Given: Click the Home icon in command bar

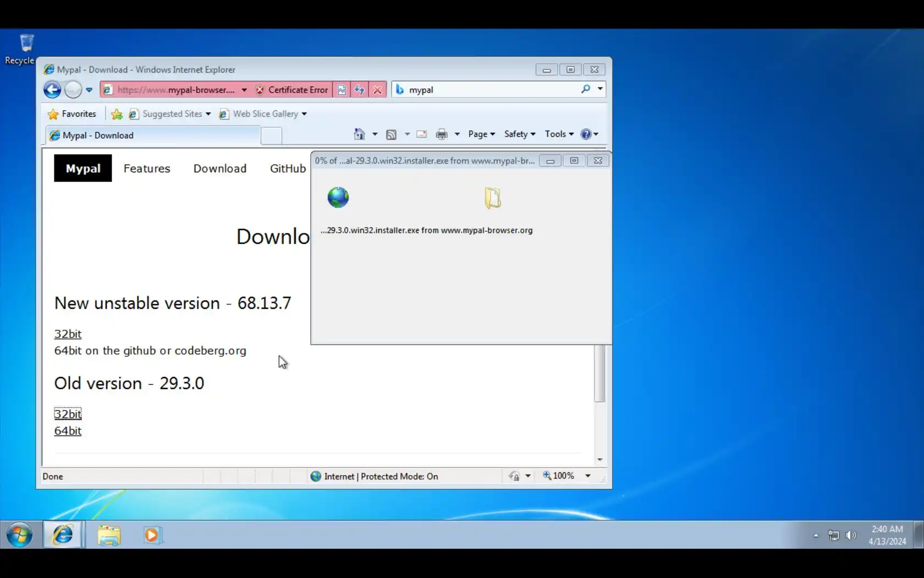Looking at the screenshot, I should (x=359, y=134).
